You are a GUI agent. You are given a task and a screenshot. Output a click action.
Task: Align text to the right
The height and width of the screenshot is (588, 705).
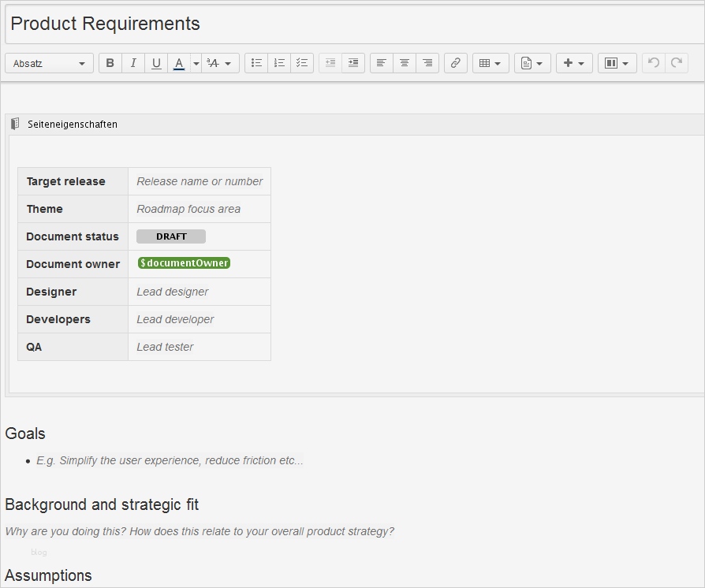click(x=427, y=63)
